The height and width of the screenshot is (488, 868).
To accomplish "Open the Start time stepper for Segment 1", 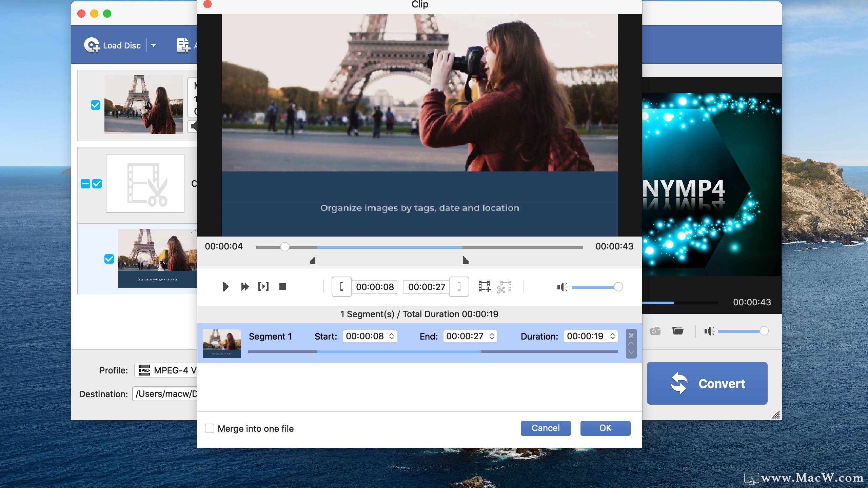I will tap(392, 336).
